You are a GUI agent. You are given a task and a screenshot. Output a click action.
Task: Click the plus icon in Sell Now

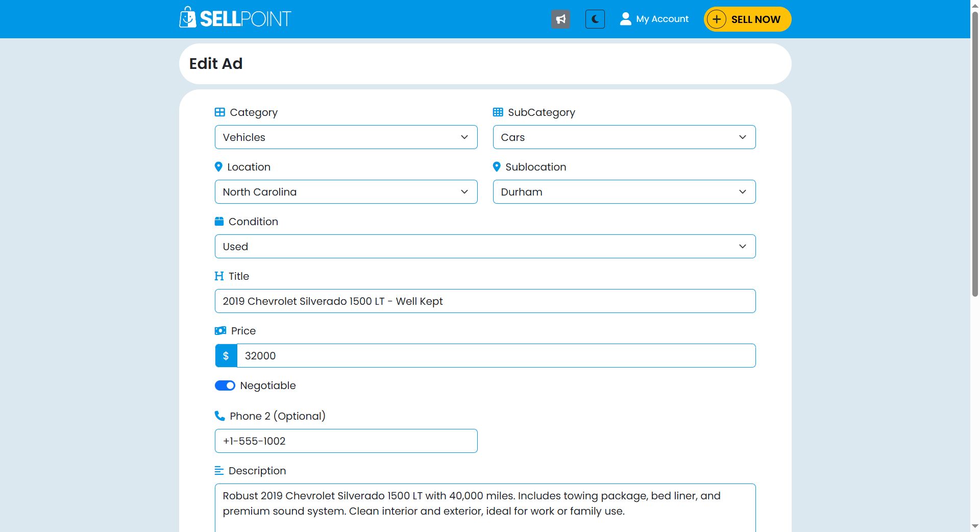click(x=717, y=19)
